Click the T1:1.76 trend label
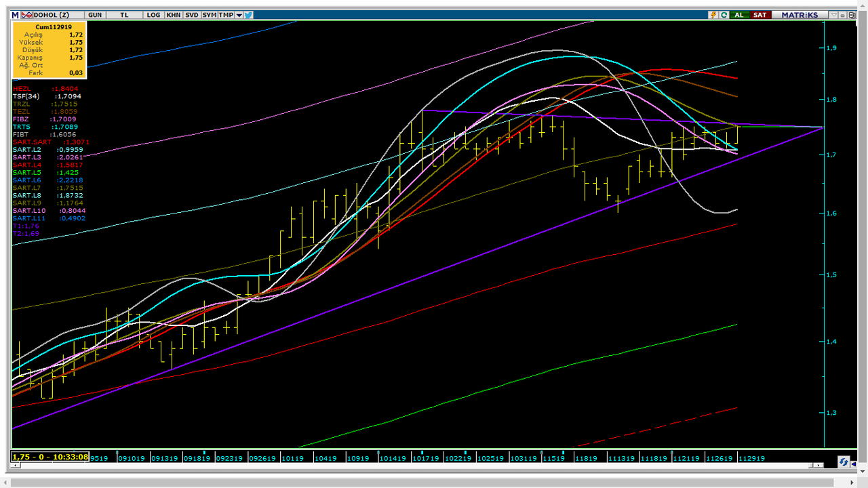868x488 pixels. [x=26, y=226]
